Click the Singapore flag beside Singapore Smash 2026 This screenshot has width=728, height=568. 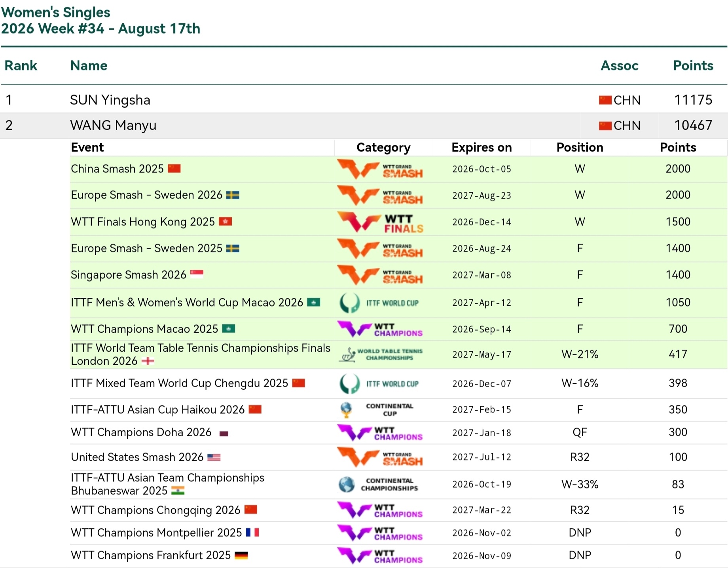point(197,274)
